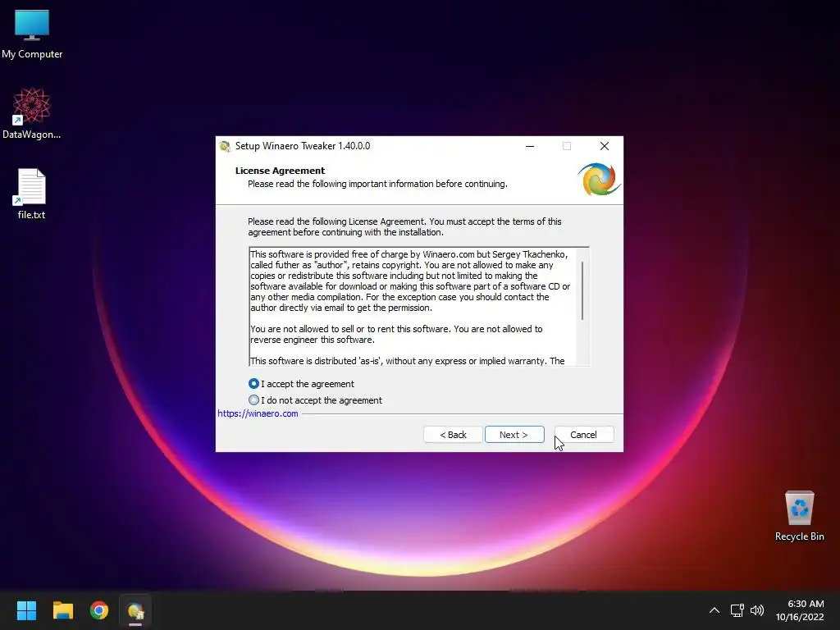Select the file.txt desktop shortcut

coord(31,194)
